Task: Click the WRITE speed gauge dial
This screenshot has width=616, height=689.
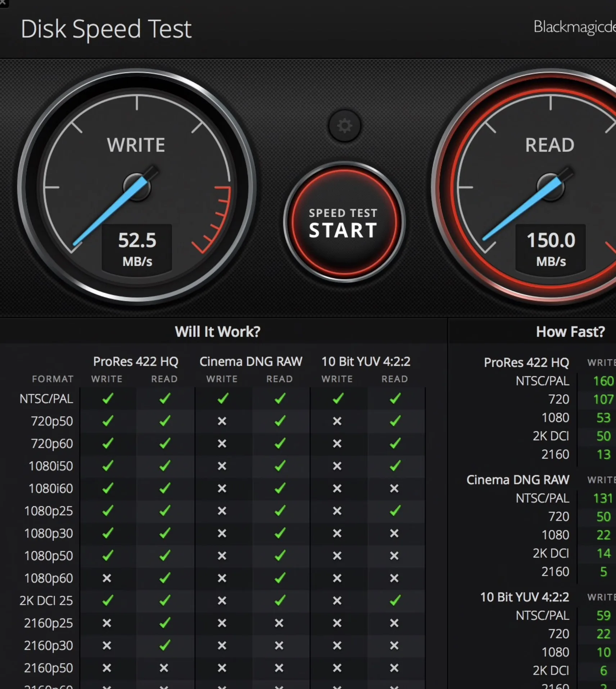Action: tap(137, 187)
